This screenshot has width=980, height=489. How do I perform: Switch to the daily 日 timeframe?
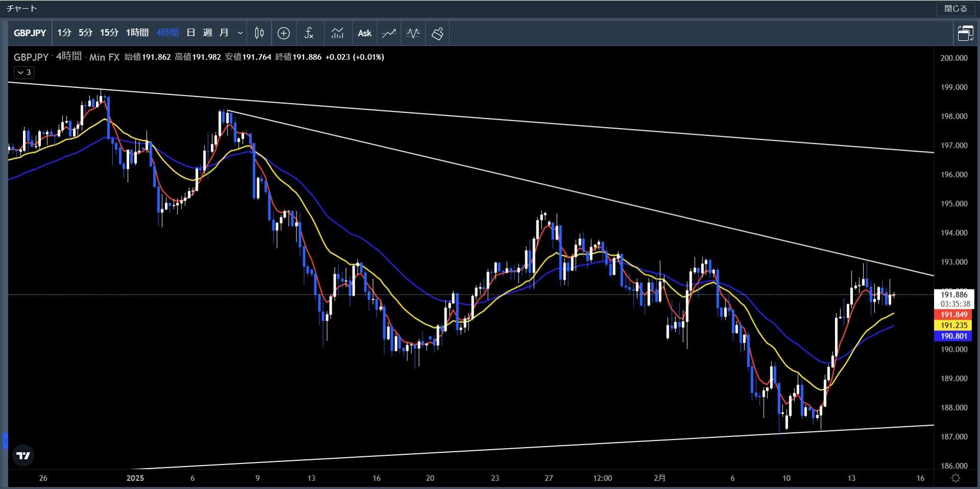pyautogui.click(x=191, y=33)
